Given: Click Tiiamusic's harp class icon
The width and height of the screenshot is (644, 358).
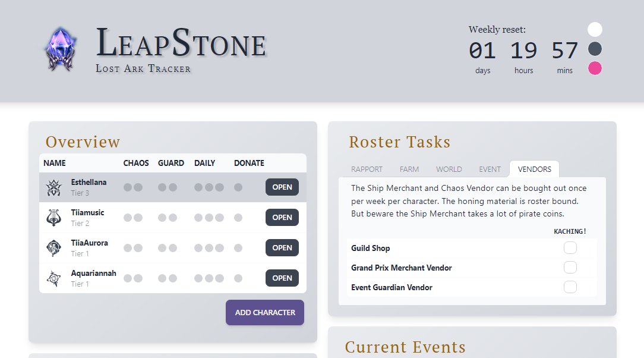Looking at the screenshot, I should 54,218.
